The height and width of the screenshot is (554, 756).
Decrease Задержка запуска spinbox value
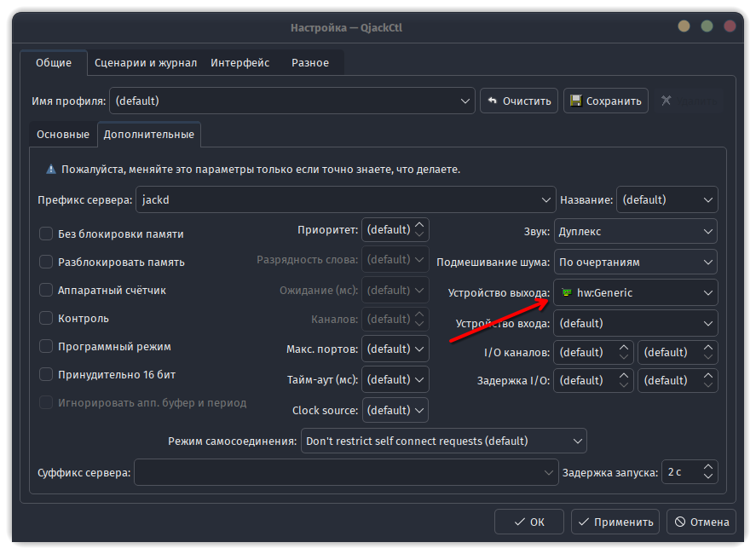coord(707,476)
